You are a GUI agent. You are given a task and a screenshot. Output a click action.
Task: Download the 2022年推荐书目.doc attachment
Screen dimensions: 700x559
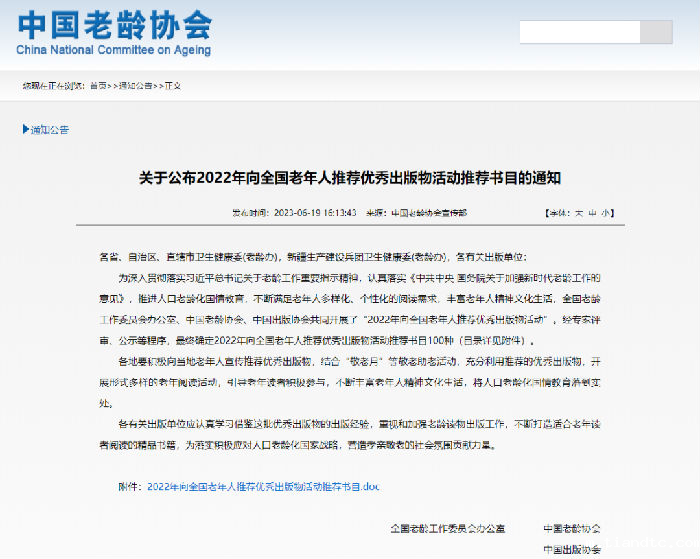pos(263,486)
